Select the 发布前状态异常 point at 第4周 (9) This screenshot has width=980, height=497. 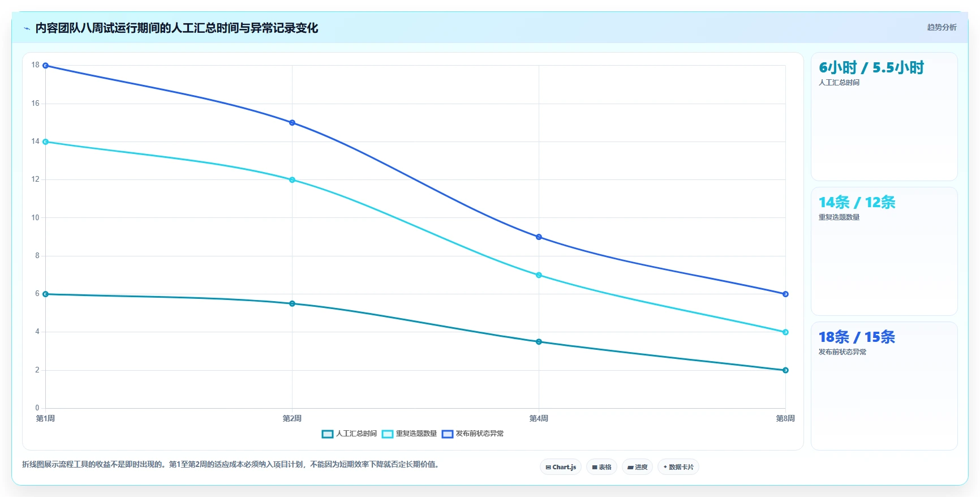[x=539, y=237]
